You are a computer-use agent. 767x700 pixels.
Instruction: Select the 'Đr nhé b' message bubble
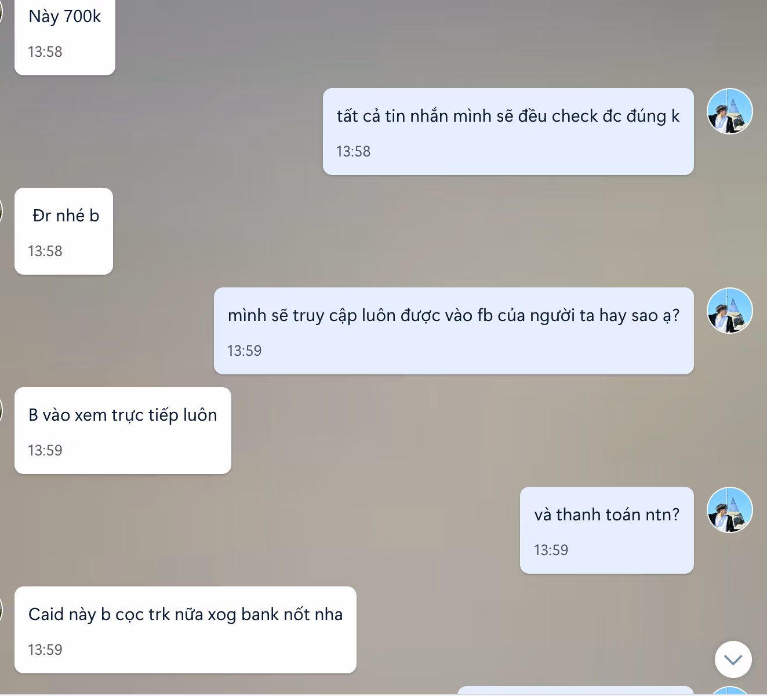[x=64, y=231]
